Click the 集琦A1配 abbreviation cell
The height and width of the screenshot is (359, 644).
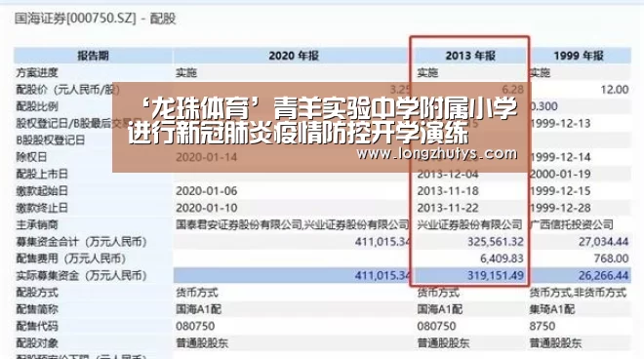(x=552, y=309)
